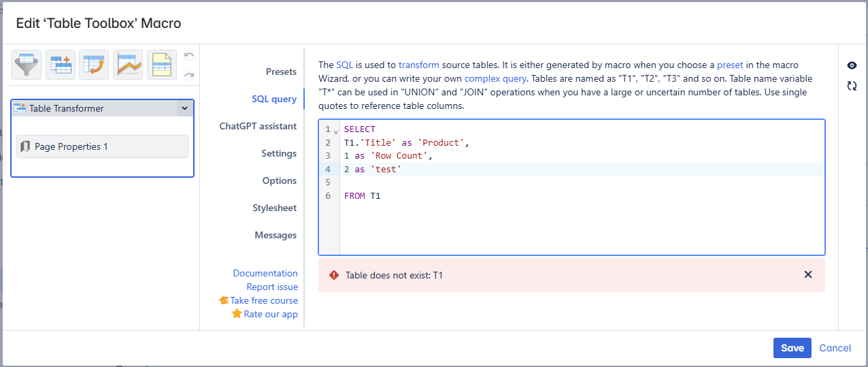
Task: Click the yellow page table icon
Action: [161, 65]
